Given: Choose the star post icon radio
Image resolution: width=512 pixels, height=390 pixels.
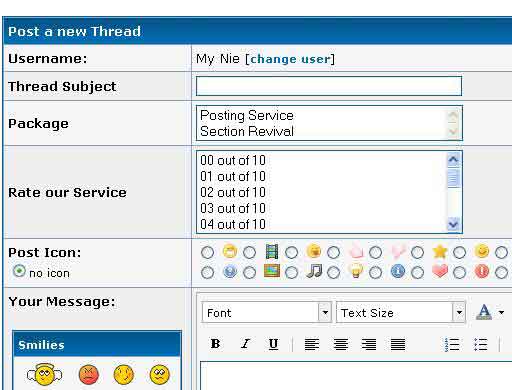Looking at the screenshot, I should click(x=417, y=252).
